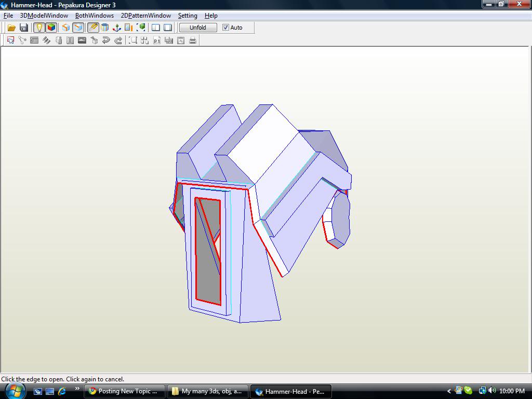Click the status bar hint 'Click the edge to open'

pyautogui.click(x=63, y=379)
